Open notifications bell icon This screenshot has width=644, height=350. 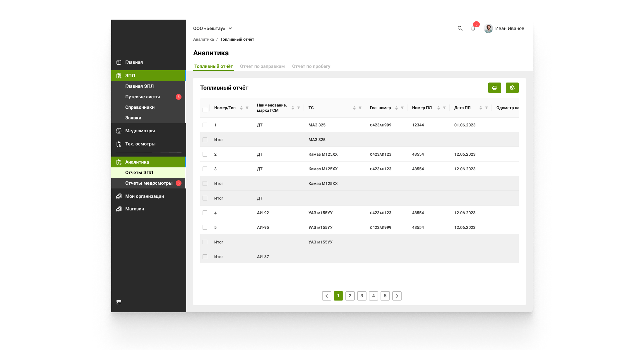[473, 28]
